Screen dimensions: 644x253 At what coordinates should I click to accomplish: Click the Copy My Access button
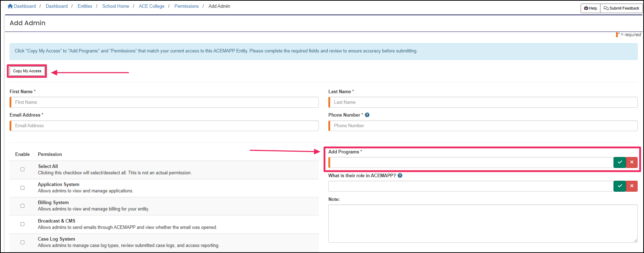27,71
